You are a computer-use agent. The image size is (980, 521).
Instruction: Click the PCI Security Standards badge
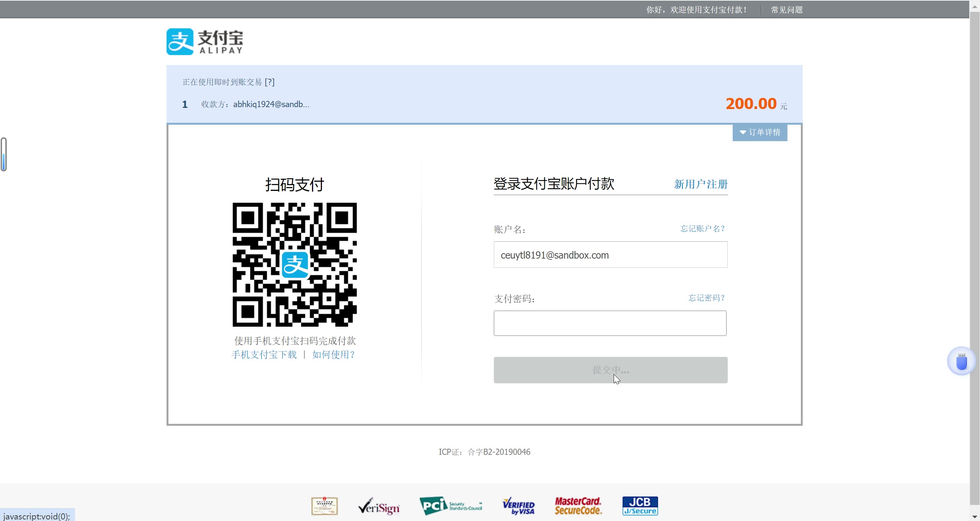pos(451,506)
